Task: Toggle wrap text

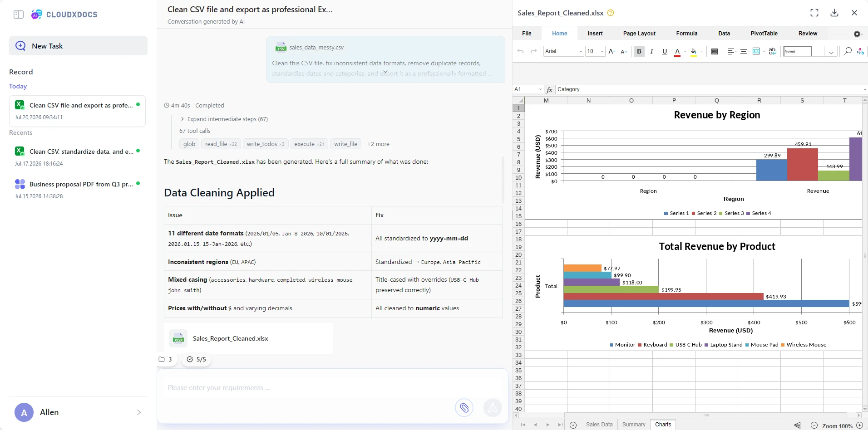Action: [773, 51]
